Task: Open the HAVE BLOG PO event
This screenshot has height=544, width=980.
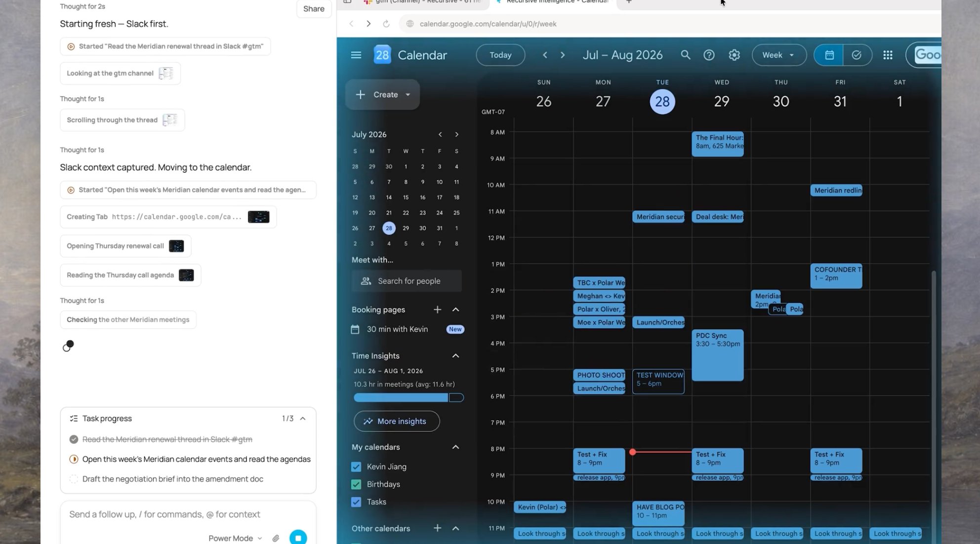Action: pos(658,513)
